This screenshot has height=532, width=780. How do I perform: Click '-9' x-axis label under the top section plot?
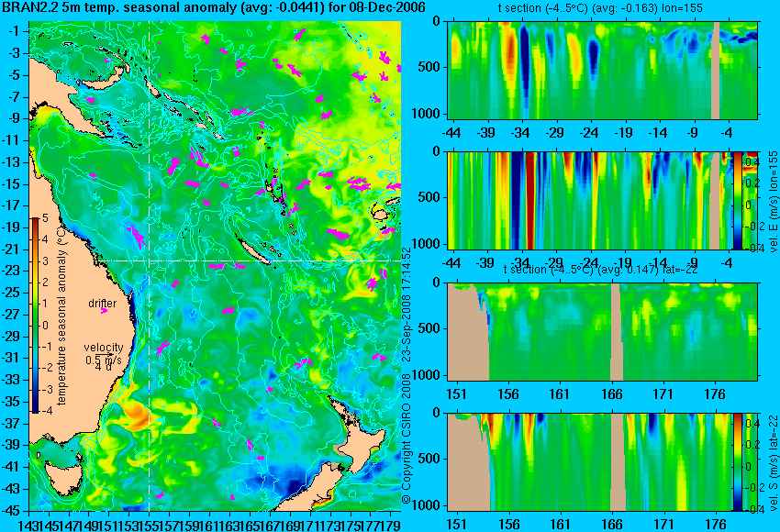point(693,133)
